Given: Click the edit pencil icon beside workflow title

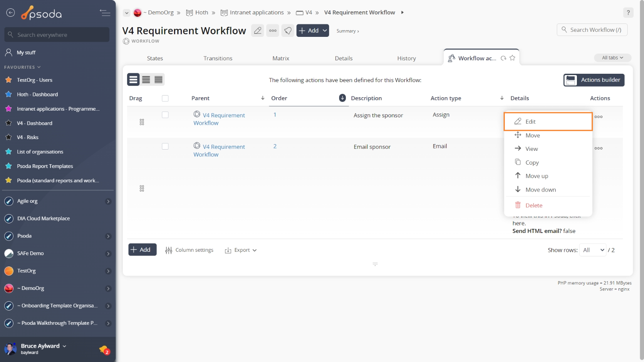Looking at the screenshot, I should click(258, 31).
